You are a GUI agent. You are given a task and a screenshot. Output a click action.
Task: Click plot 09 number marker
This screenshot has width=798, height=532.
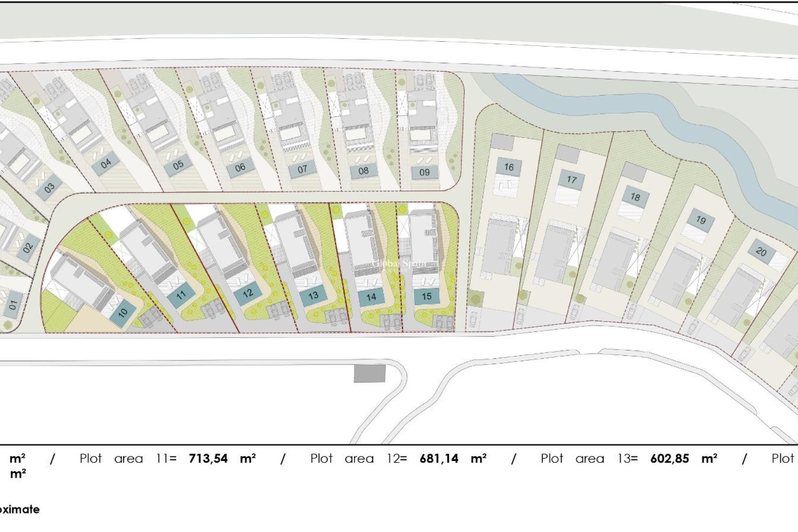[x=424, y=172]
